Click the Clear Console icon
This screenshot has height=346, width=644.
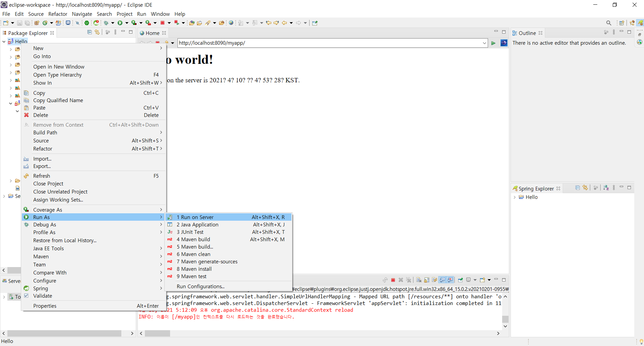point(419,280)
